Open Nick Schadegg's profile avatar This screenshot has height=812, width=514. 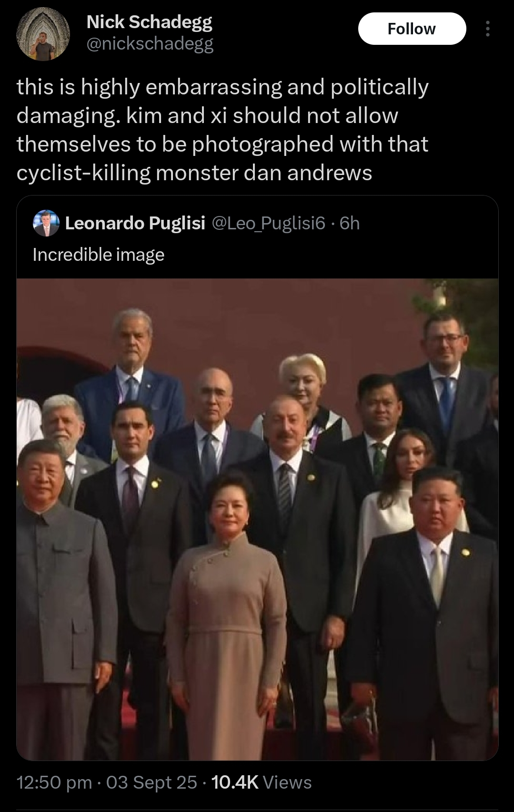(43, 34)
